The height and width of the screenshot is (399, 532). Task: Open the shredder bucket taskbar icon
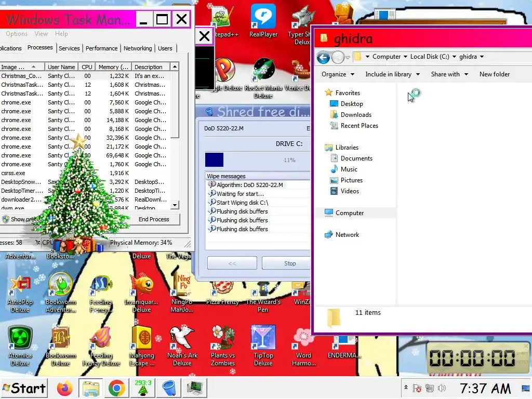point(169,388)
